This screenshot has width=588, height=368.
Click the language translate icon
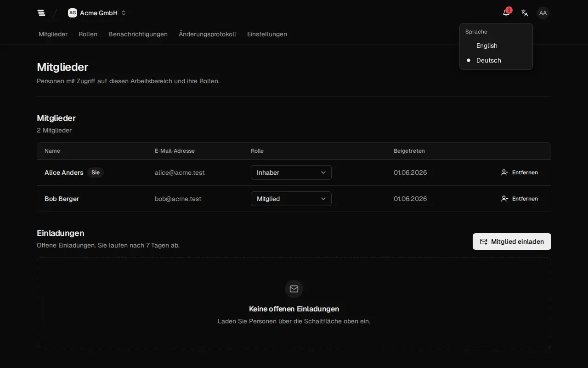point(525,13)
